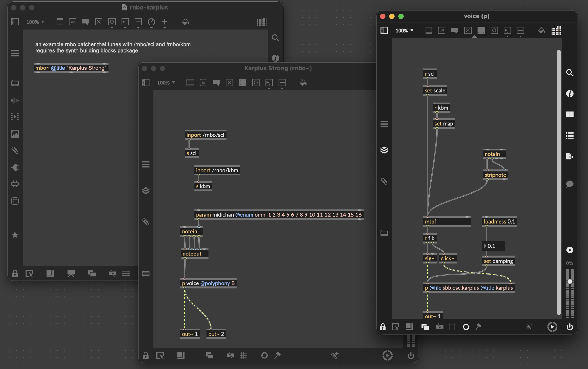Click the p voice @polyphony 8 object

208,283
